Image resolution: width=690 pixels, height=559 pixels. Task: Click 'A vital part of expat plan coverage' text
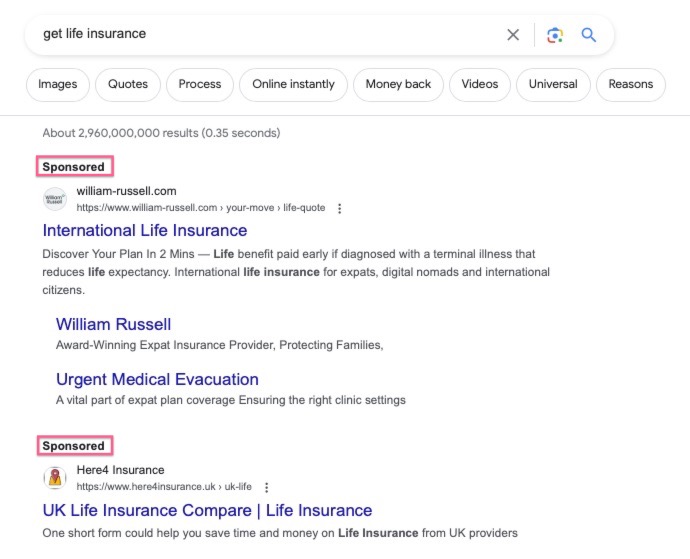[x=231, y=400]
